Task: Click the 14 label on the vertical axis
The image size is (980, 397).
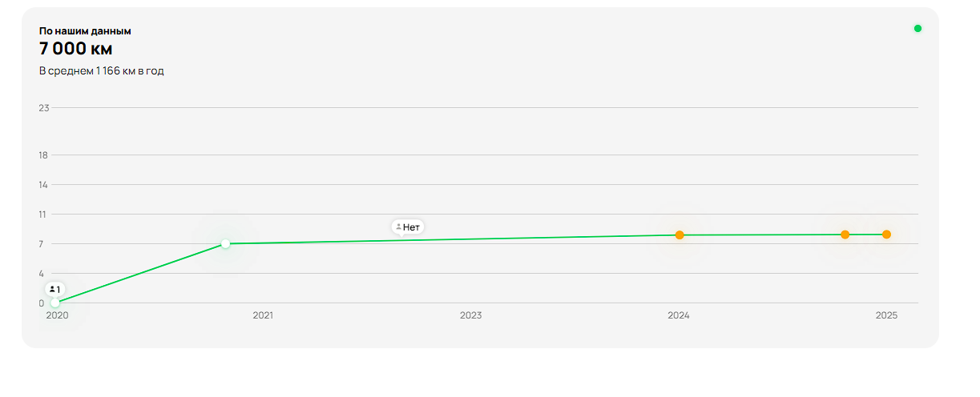Action: [x=44, y=185]
